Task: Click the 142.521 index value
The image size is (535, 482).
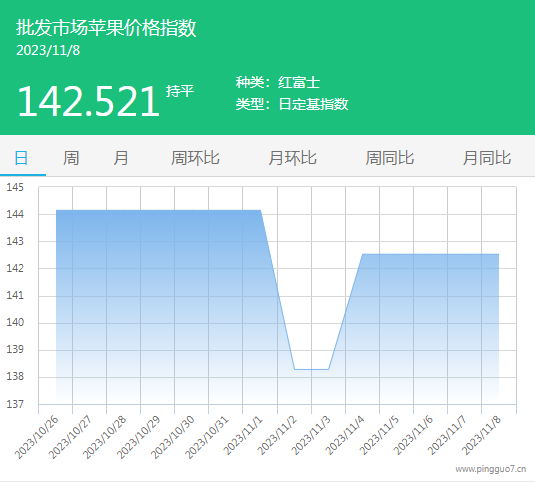Action: (x=88, y=101)
